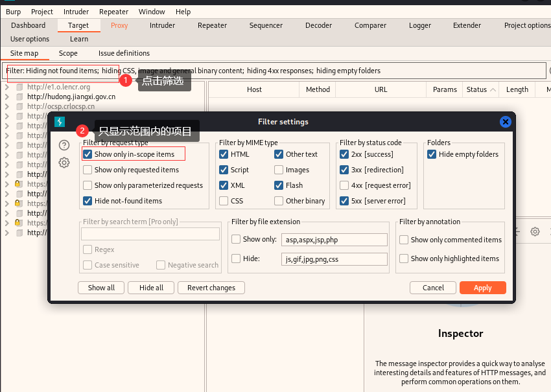Viewport: 551px width, 392px height.
Task: Expand the http://e1.o.lencr.org tree node
Action: tap(6, 87)
